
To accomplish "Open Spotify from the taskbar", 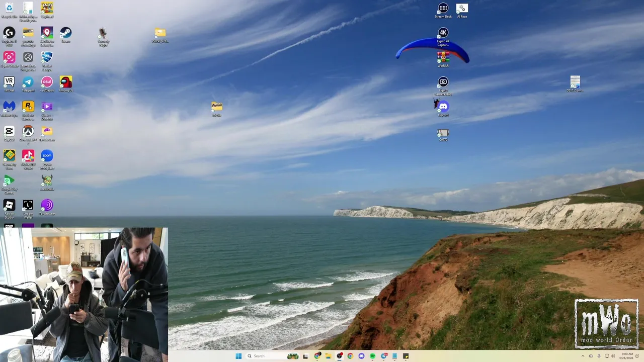I will [x=372, y=356].
